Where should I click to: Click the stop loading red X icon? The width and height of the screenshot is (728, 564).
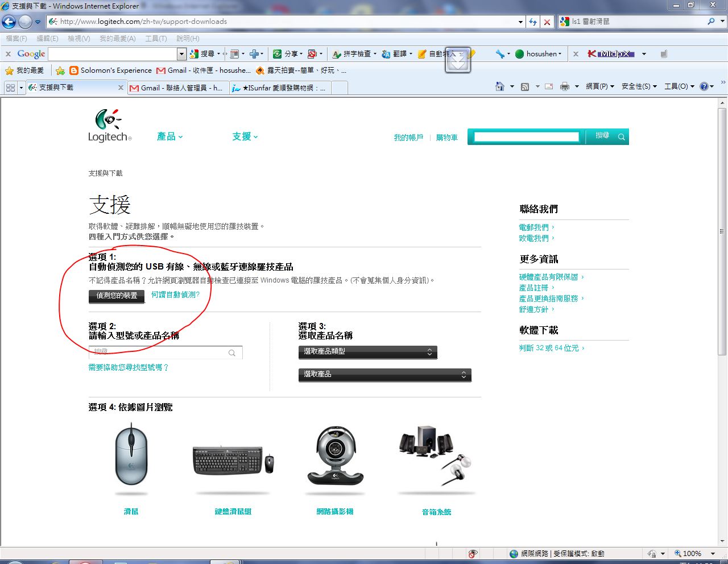coord(547,22)
